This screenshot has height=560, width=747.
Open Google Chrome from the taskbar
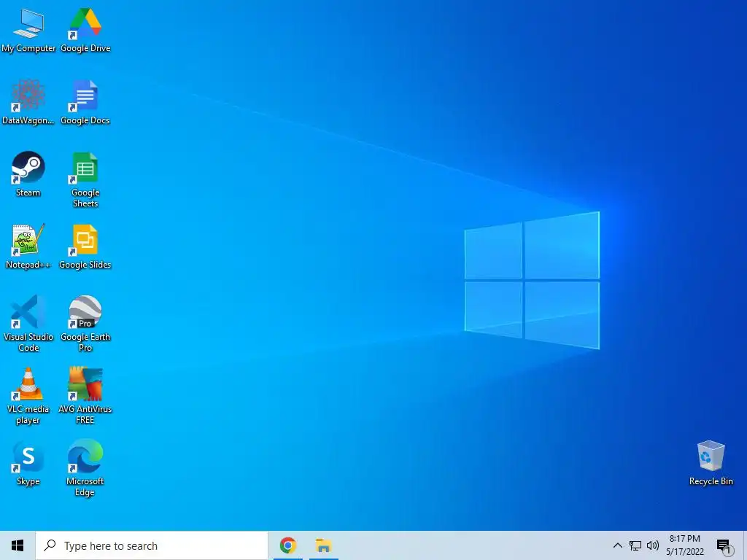287,545
